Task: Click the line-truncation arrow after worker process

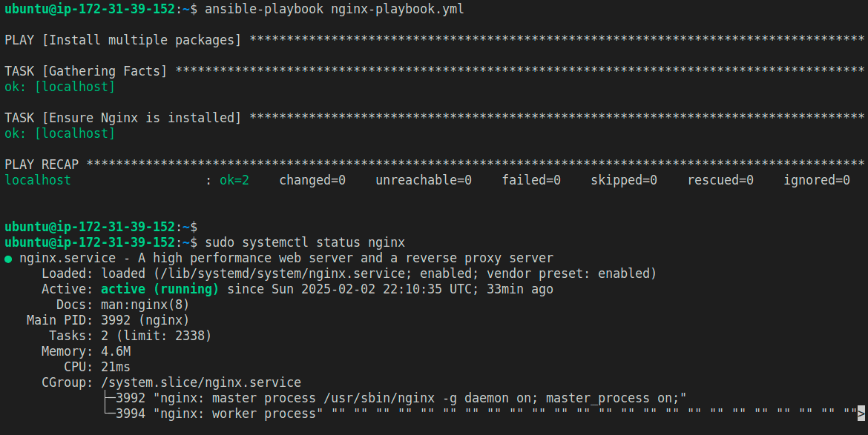Action: point(861,414)
